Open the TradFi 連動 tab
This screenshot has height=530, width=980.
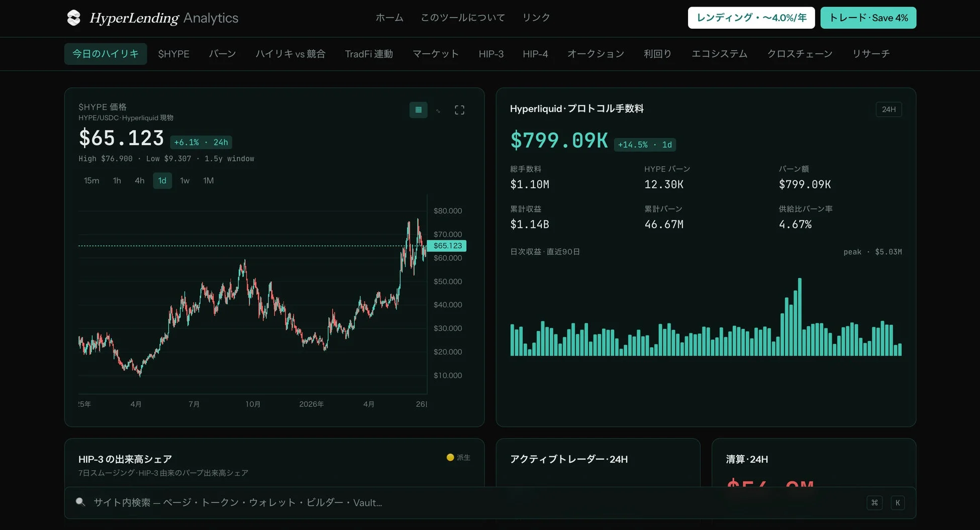pos(369,54)
